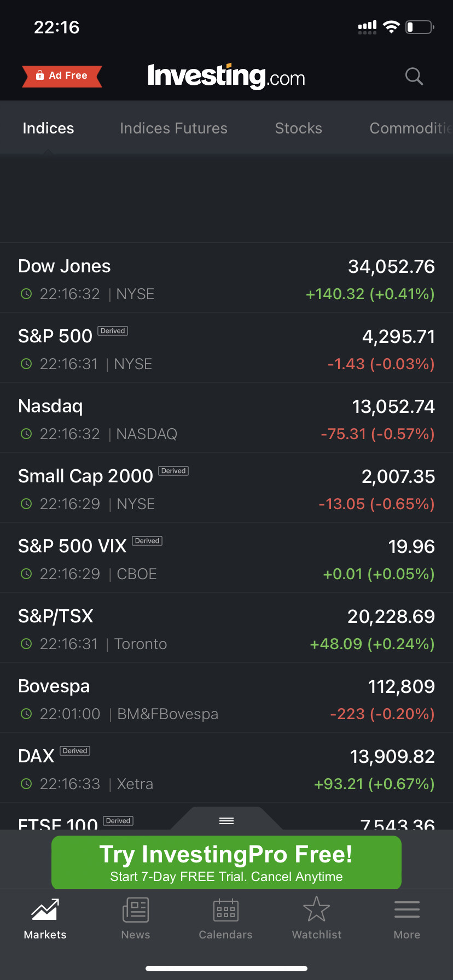Open the Nasdaq index row
The width and height of the screenshot is (453, 980).
(x=226, y=418)
